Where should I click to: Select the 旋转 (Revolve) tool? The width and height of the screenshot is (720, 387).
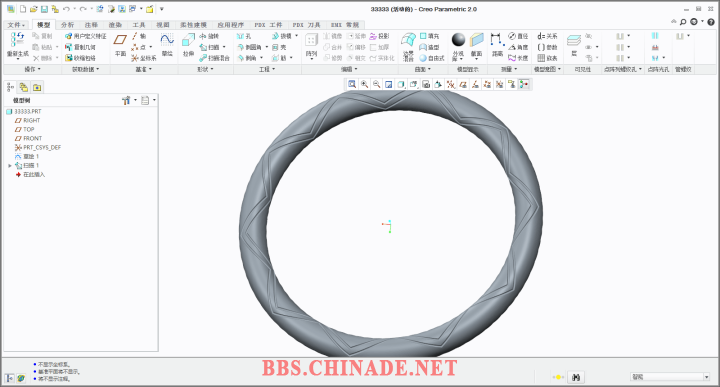click(209, 36)
